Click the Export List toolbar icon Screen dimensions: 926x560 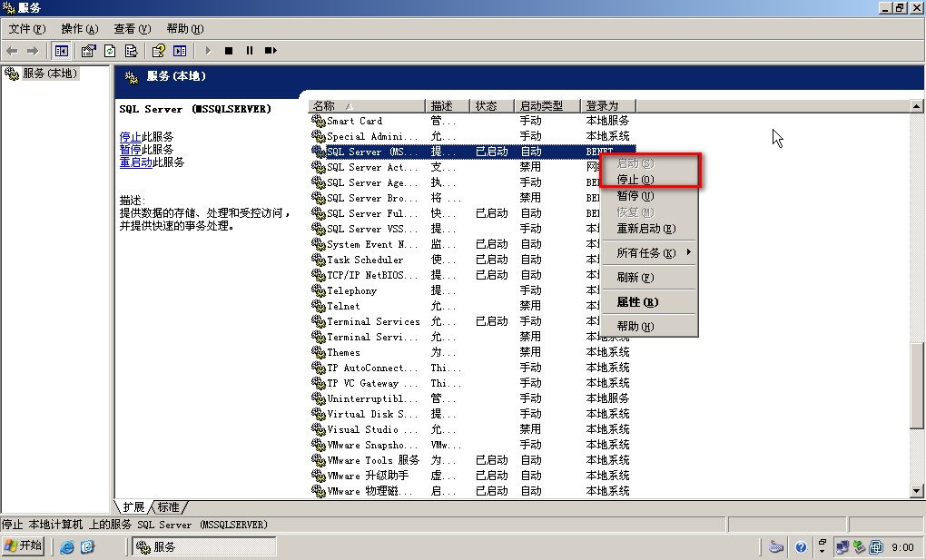pyautogui.click(x=131, y=51)
